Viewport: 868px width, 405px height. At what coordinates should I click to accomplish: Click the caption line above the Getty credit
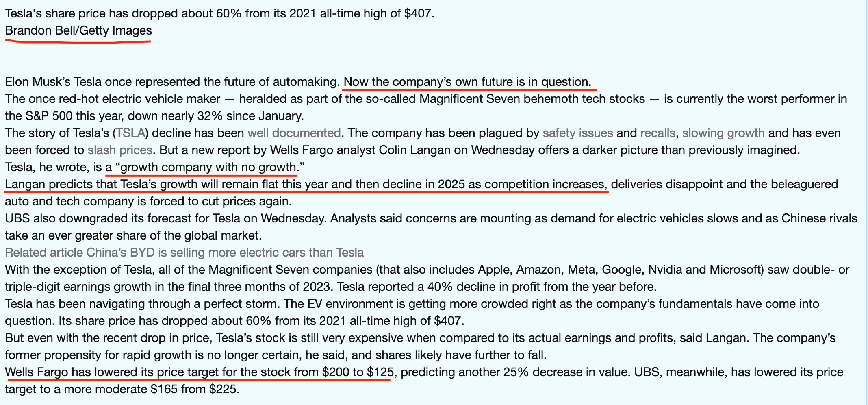(219, 14)
